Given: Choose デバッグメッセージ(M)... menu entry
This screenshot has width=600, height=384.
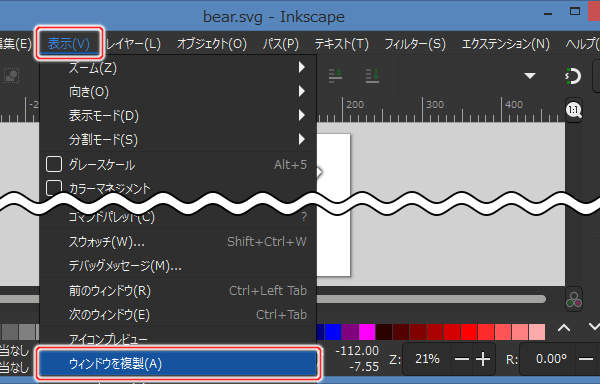Looking at the screenshot, I should pyautogui.click(x=178, y=265).
